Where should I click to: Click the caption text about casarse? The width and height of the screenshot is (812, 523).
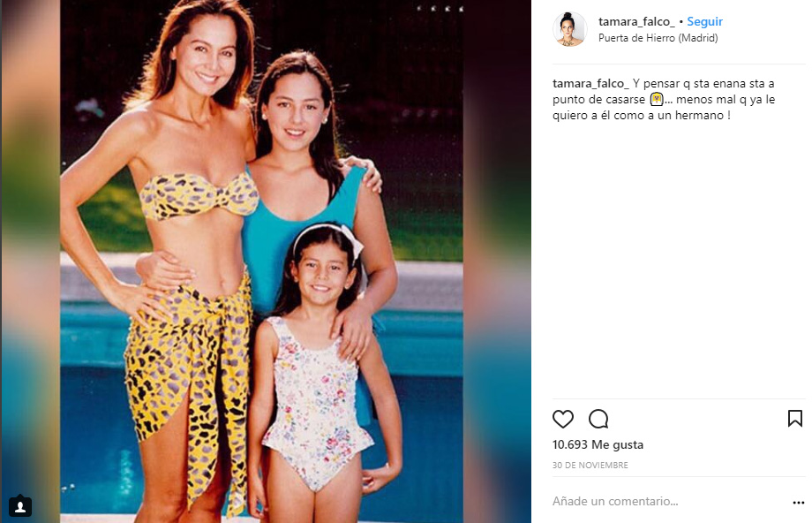[x=664, y=99]
